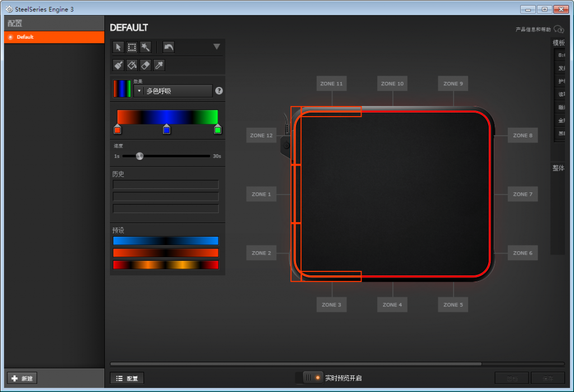Activate the eyedropper color picker tool
The image size is (574, 392).
[159, 65]
